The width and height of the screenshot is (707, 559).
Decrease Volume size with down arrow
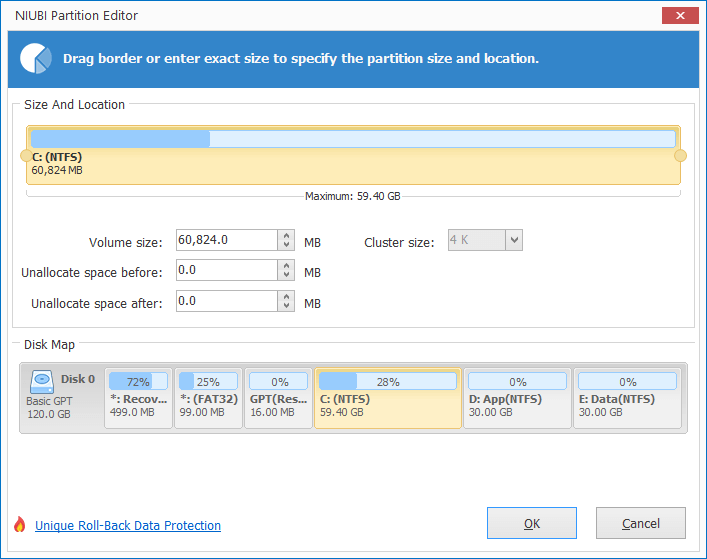[286, 245]
